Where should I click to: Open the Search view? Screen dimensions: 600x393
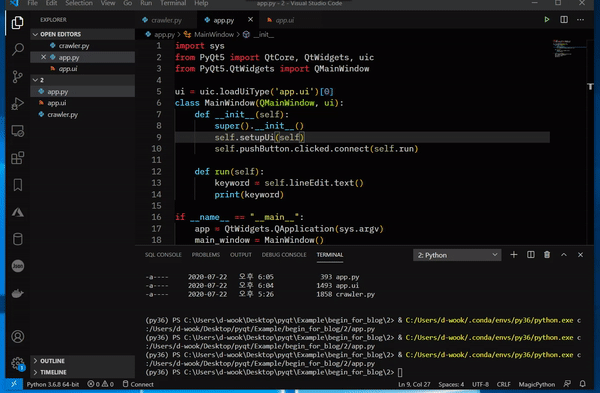click(18, 49)
